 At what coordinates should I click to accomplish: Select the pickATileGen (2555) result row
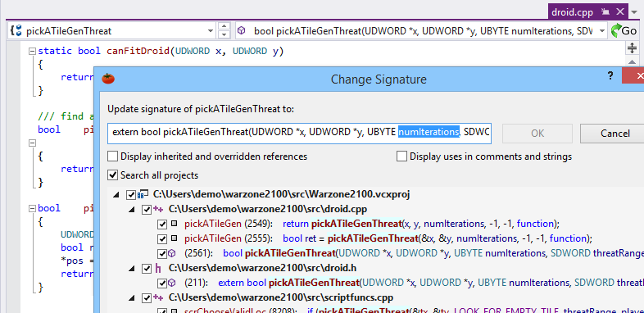tap(388, 238)
